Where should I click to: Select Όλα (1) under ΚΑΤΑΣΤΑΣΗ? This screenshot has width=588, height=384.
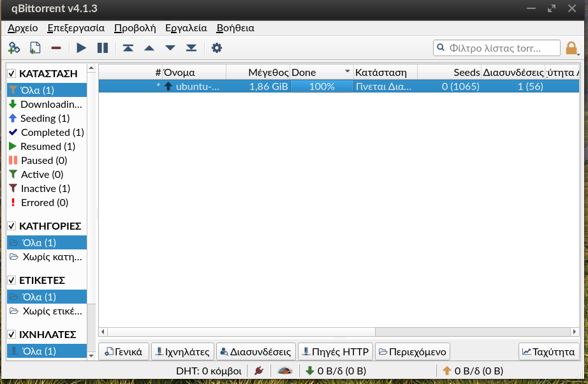pyautogui.click(x=47, y=91)
